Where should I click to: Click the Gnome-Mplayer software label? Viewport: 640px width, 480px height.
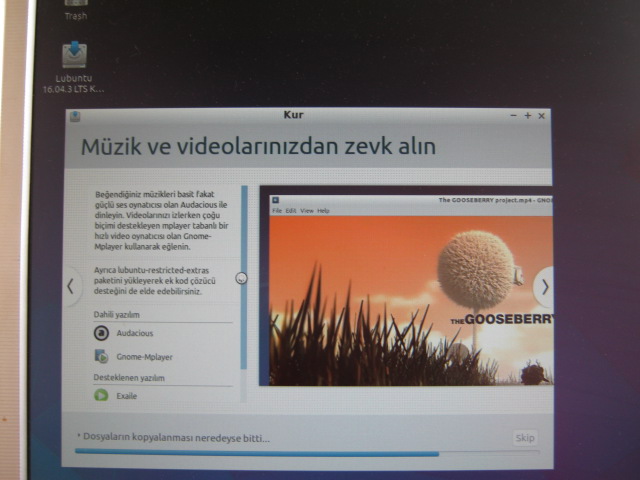[144, 357]
